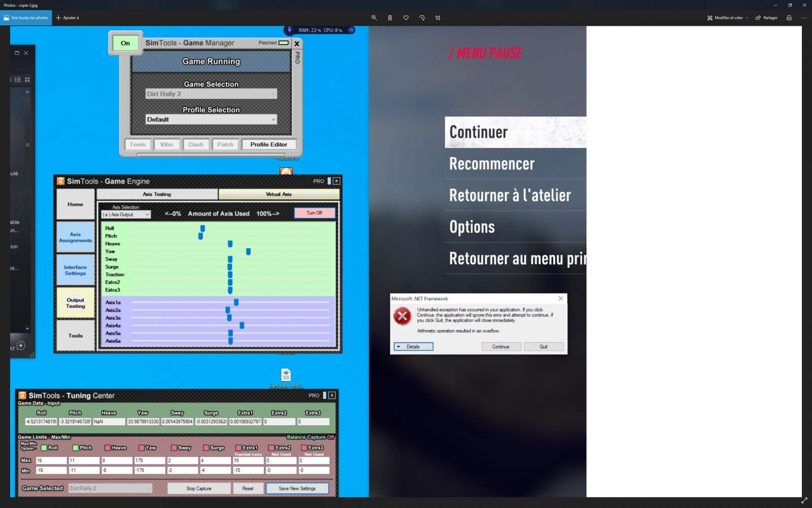Image resolution: width=812 pixels, height=508 pixels.
Task: Open Interface Settings in Game Engine
Action: coord(75,270)
